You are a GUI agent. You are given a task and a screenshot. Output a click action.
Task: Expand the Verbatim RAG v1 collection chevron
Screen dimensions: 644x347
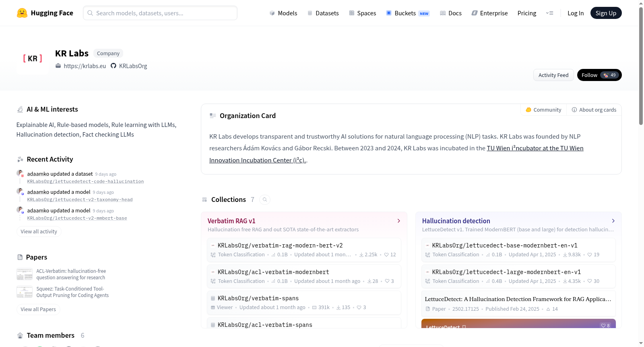tap(399, 221)
